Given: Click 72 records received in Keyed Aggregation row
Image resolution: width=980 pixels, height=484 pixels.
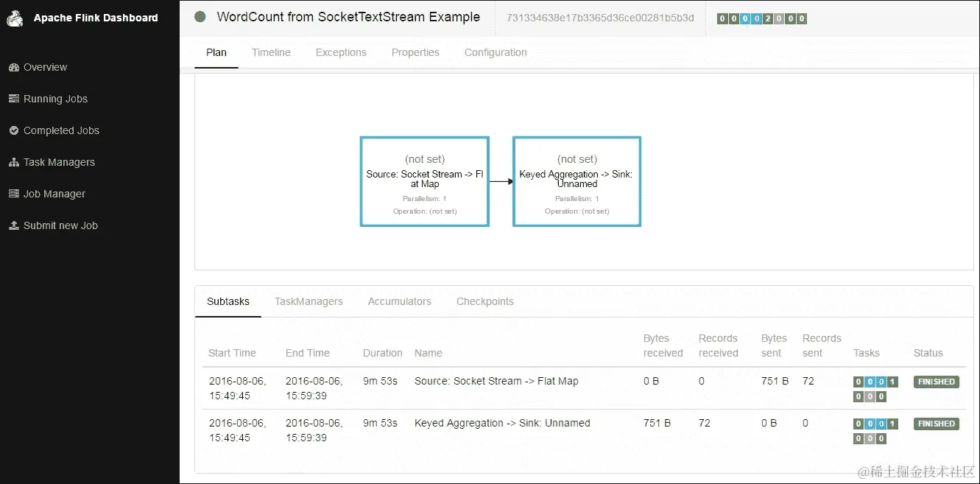Looking at the screenshot, I should (x=705, y=423).
